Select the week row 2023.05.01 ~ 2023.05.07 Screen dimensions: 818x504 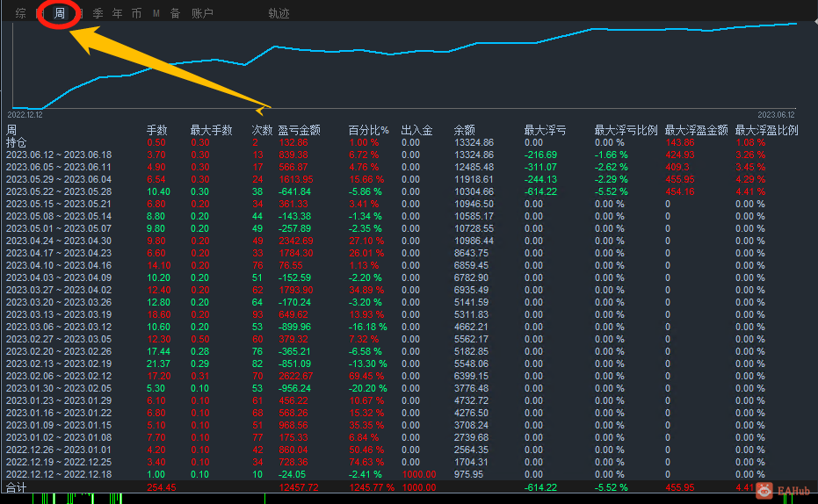tap(59, 228)
